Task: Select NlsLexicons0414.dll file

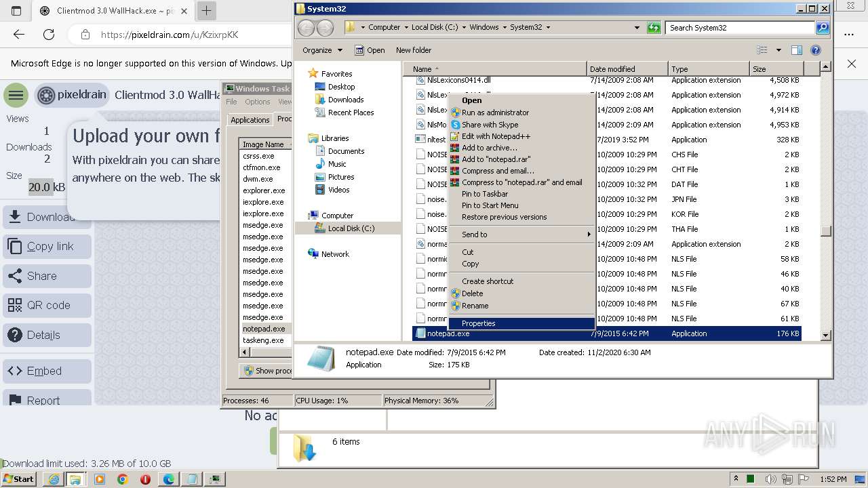Action: (x=607, y=80)
